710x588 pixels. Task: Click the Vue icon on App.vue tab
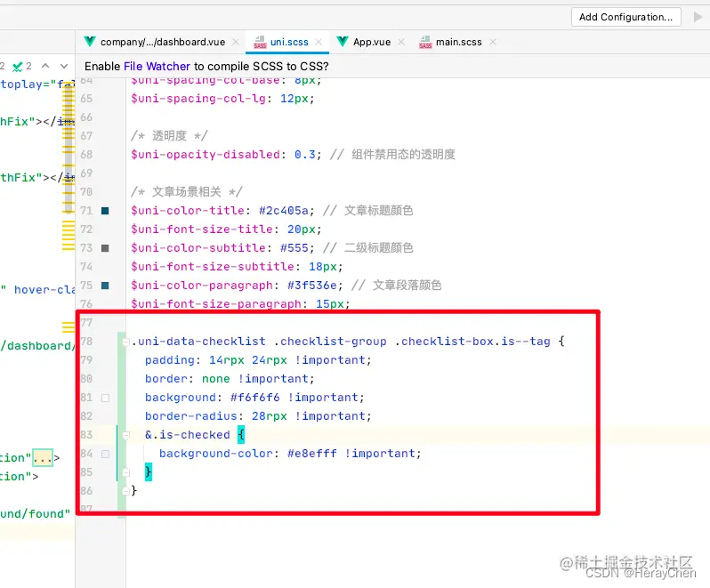pyautogui.click(x=343, y=42)
